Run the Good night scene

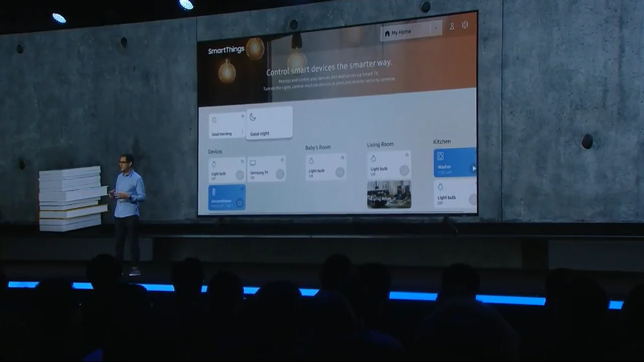[x=269, y=123]
